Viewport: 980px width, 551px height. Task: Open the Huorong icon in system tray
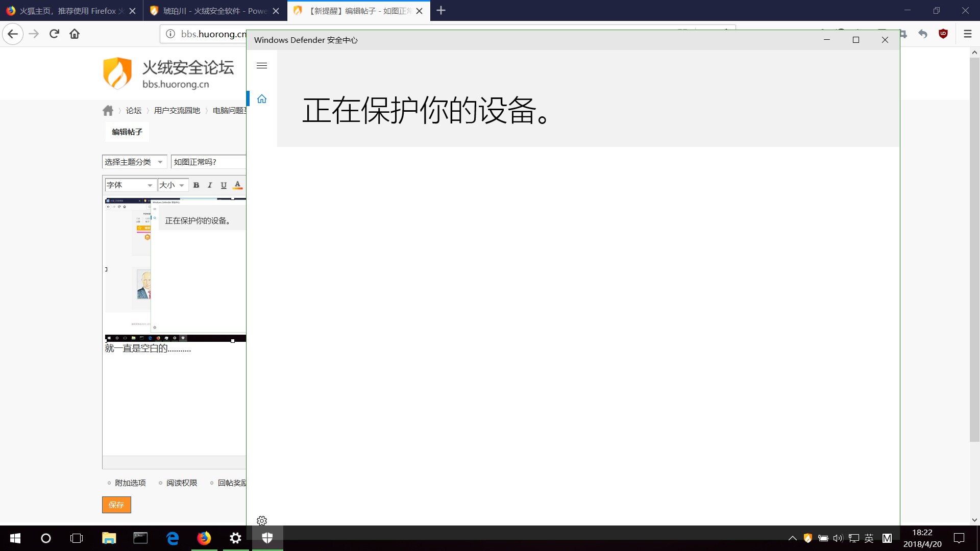(x=807, y=538)
